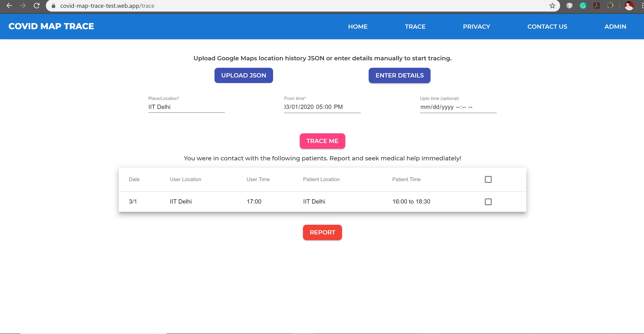
Task: Submit with the red REPORT button
Action: pos(322,232)
